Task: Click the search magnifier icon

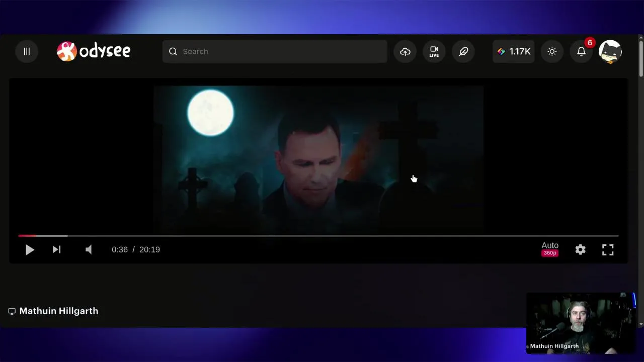Action: [173, 51]
